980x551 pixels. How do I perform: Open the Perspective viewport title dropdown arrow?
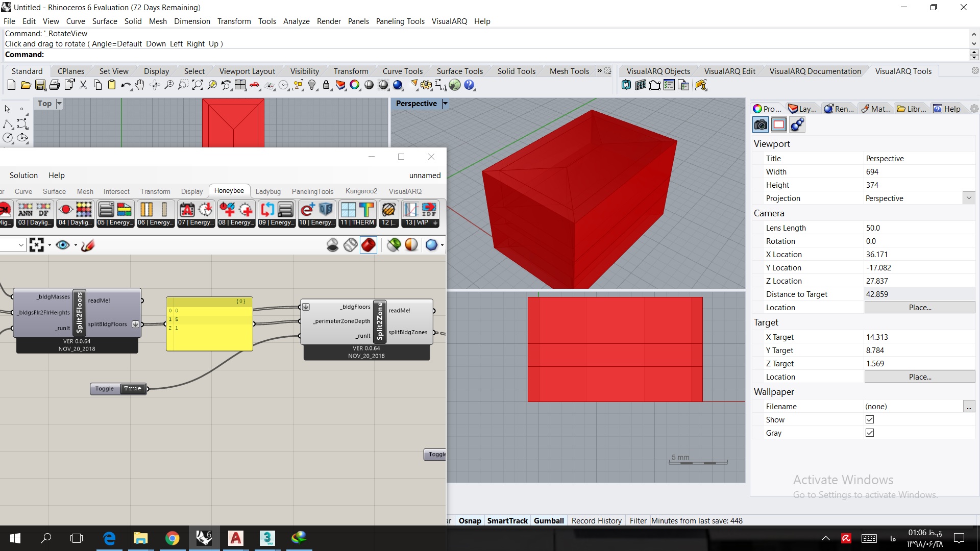pos(445,104)
